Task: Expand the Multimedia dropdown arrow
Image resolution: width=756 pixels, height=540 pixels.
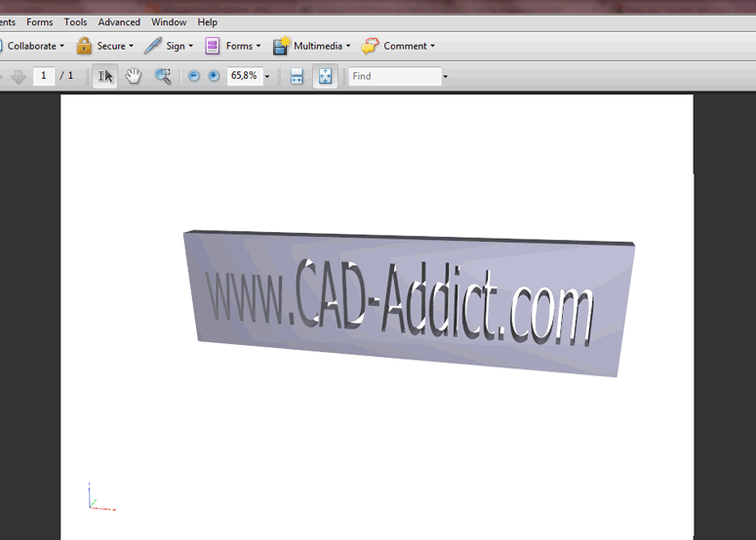Action: [348, 46]
